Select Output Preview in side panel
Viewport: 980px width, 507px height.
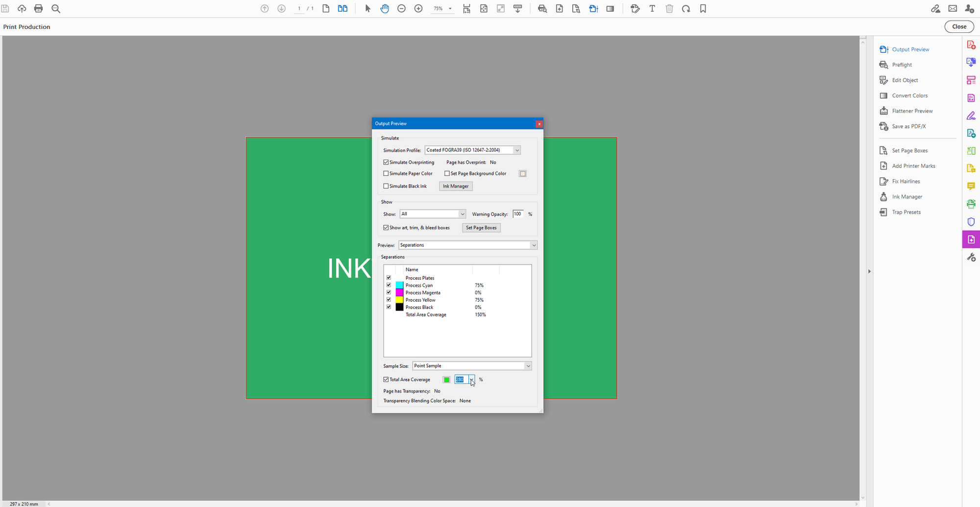[910, 49]
